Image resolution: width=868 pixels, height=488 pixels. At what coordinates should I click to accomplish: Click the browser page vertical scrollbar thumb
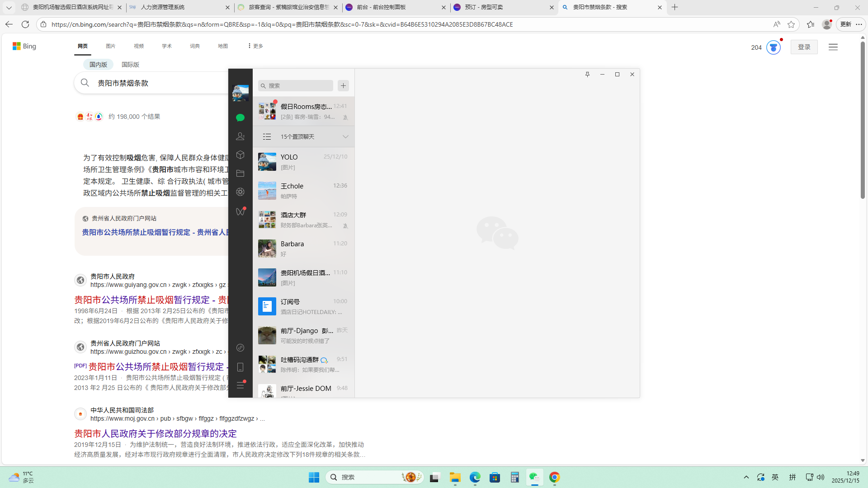coord(863,120)
